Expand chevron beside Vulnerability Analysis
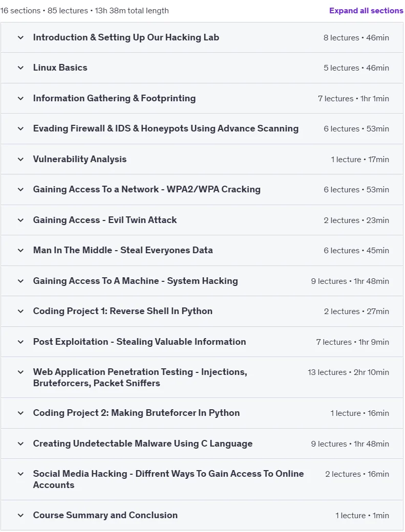The height and width of the screenshot is (532, 405). pyautogui.click(x=20, y=159)
